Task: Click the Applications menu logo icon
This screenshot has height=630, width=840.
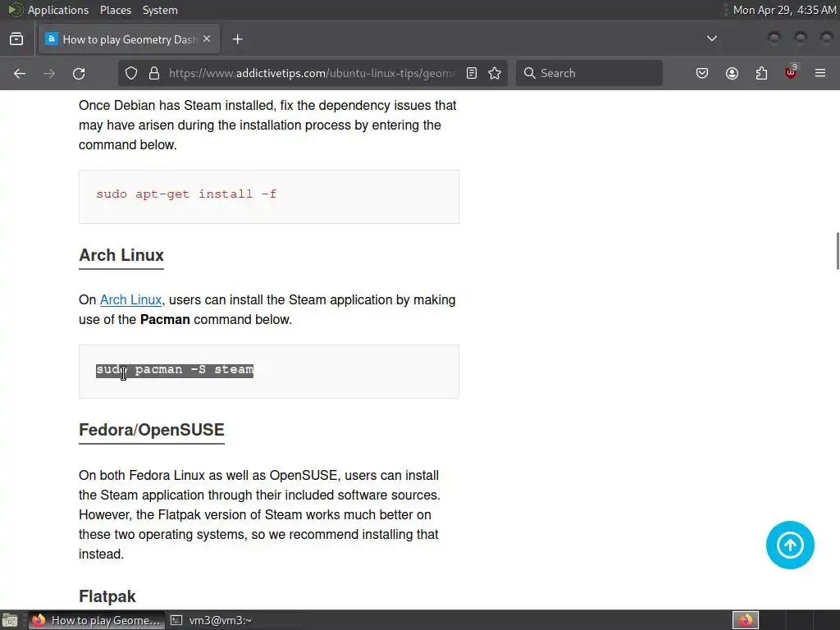Action: pyautogui.click(x=15, y=10)
